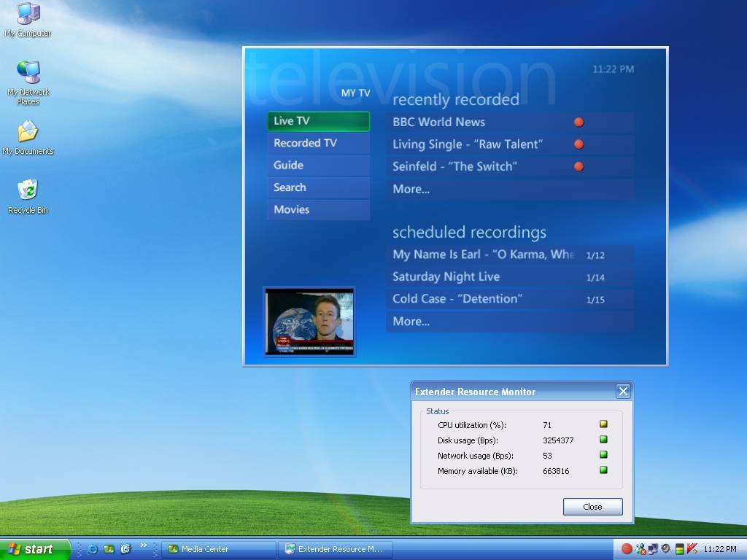Open the My Computer desktop icon

(x=28, y=15)
